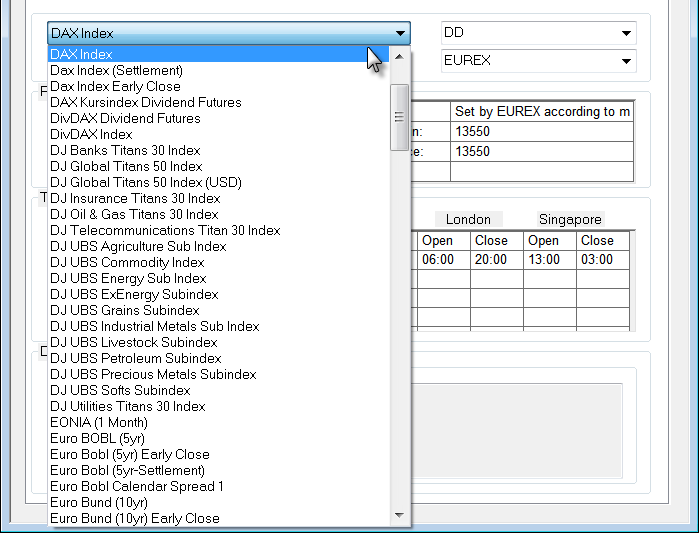Select Euro Bund (10yr) Early Close

point(134,518)
